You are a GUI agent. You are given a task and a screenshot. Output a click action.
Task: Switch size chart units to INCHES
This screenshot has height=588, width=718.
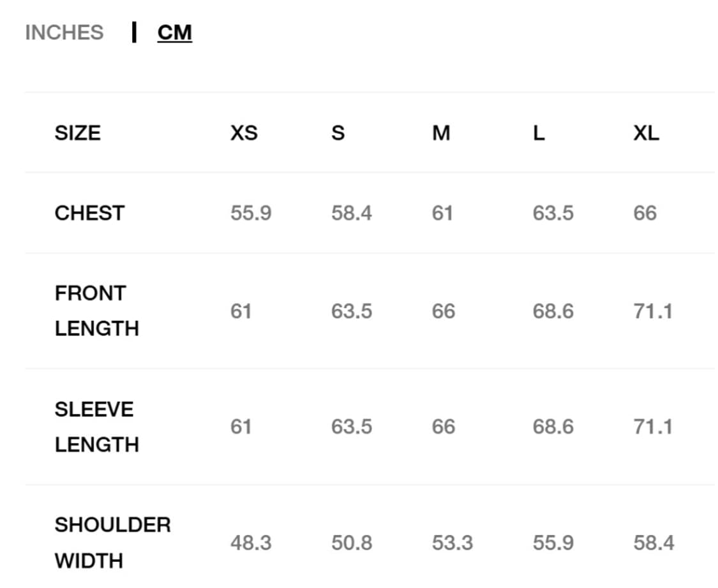(64, 32)
